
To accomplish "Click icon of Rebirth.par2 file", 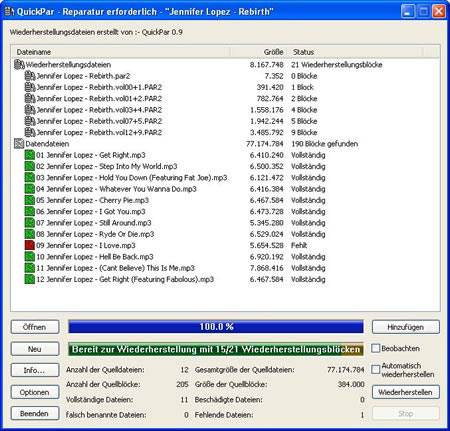I will click(30, 76).
